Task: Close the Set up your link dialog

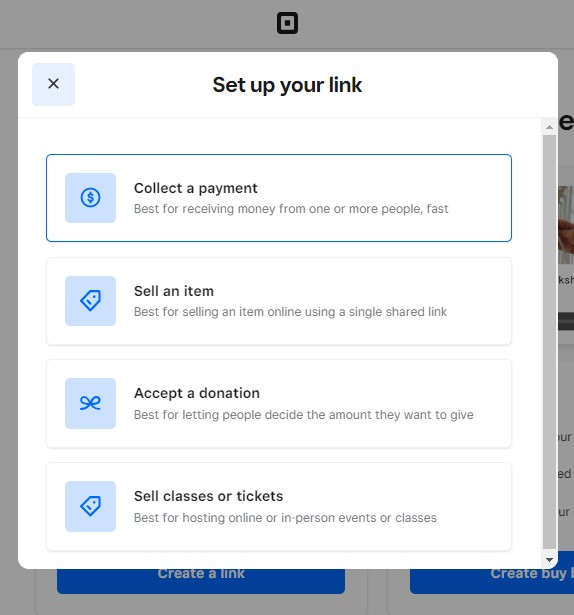Action: [x=53, y=84]
